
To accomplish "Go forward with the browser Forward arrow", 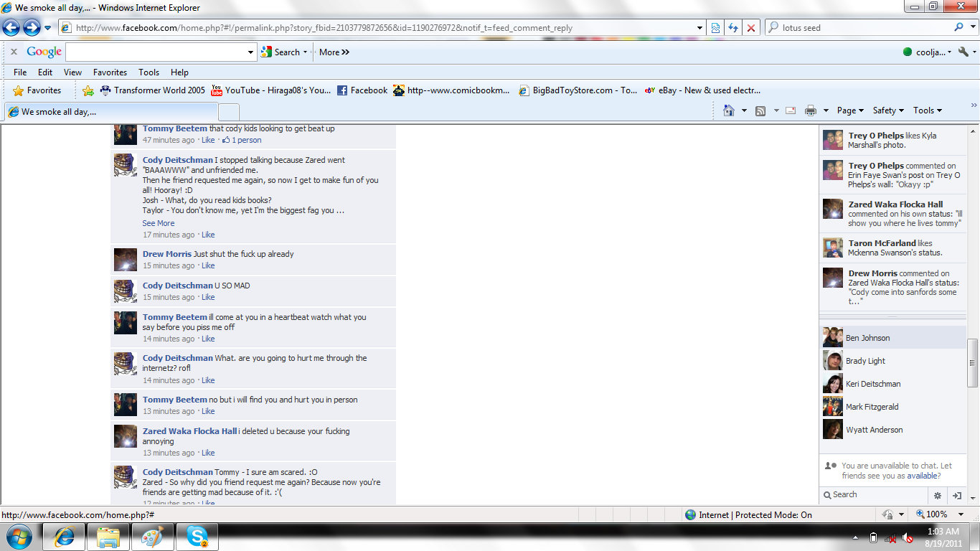I will [32, 28].
